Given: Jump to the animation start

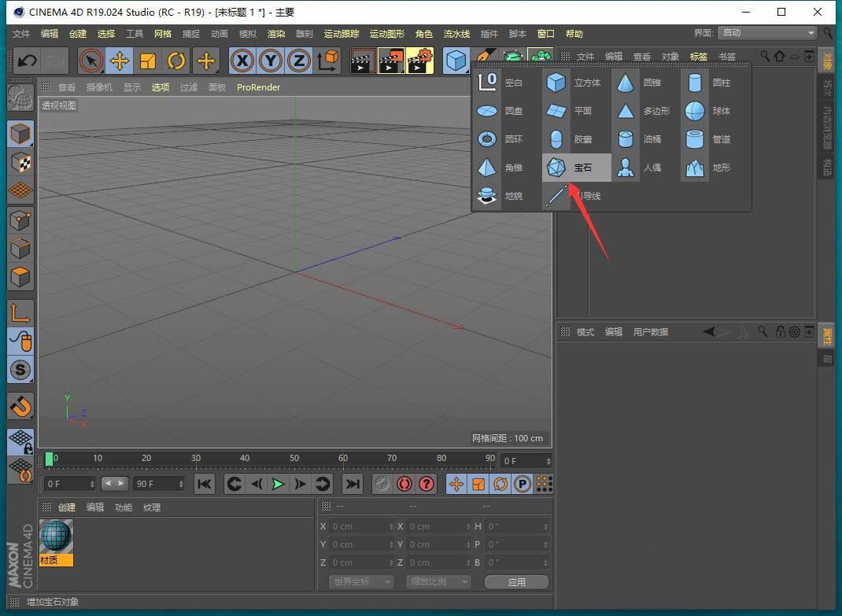Looking at the screenshot, I should point(204,484).
